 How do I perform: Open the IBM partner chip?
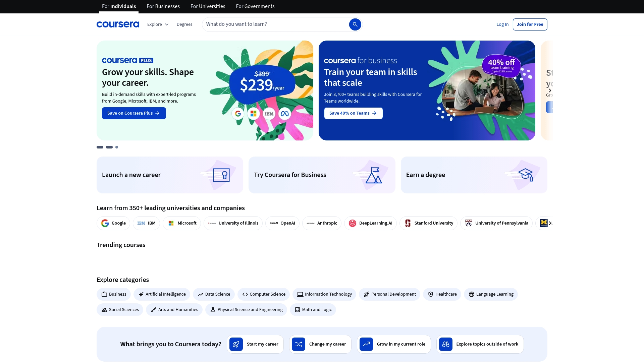point(146,223)
